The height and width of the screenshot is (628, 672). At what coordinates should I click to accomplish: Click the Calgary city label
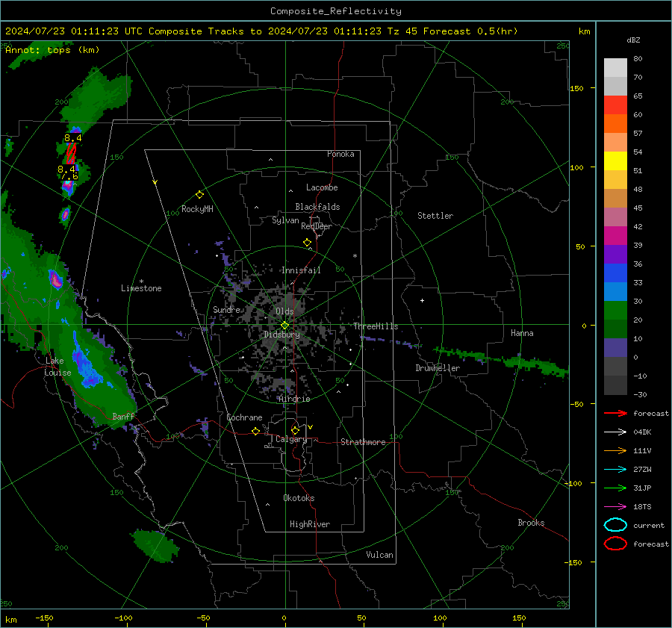[x=291, y=439]
